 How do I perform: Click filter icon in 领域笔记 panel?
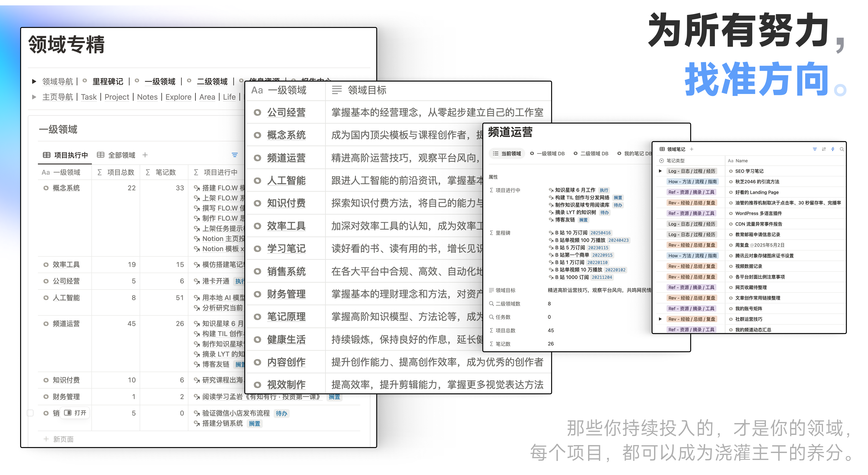(x=815, y=149)
